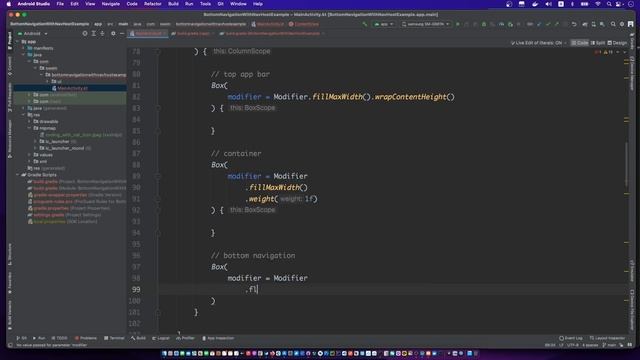Screen dimensions: 640x360
Task: Open the Event Log button
Action: tap(571, 338)
